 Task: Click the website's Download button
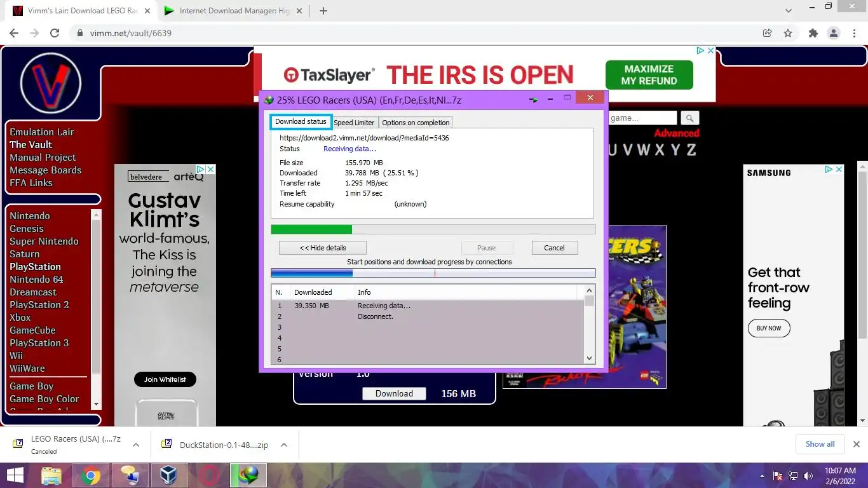(394, 393)
